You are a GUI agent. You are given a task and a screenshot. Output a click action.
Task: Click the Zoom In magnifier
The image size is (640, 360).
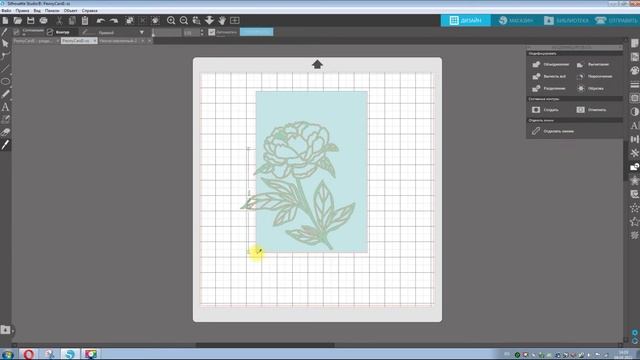(171, 20)
